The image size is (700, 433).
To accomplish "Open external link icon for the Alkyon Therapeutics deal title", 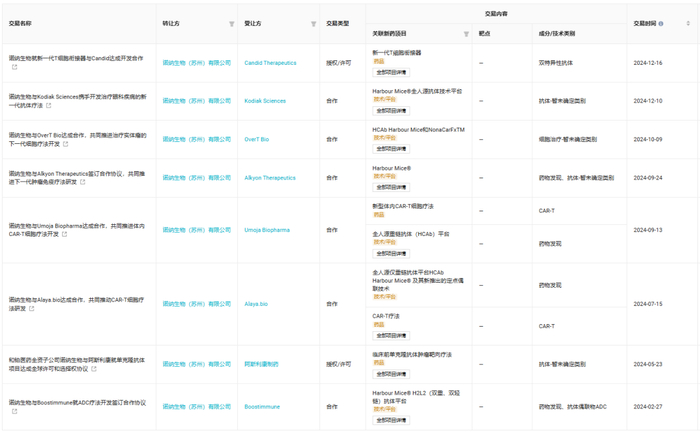I will click(x=83, y=182).
